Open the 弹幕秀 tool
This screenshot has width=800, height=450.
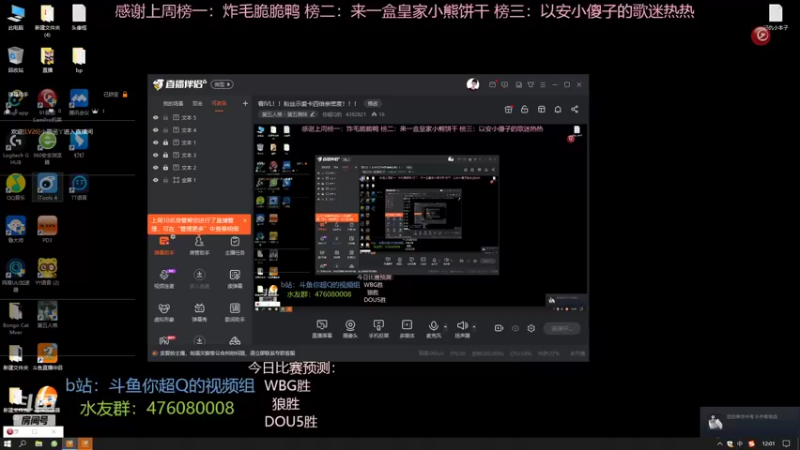(x=199, y=312)
